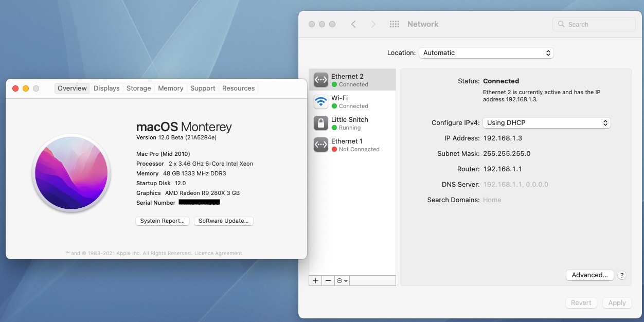Switch to the Memory tab

[171, 88]
